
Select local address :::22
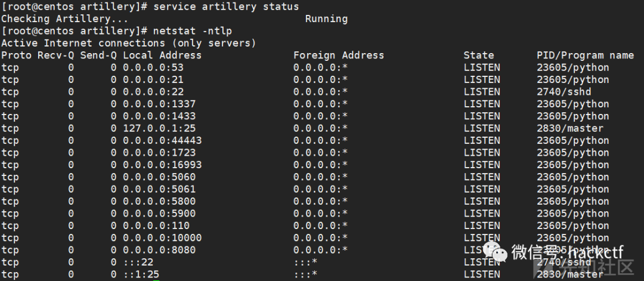[x=138, y=262]
